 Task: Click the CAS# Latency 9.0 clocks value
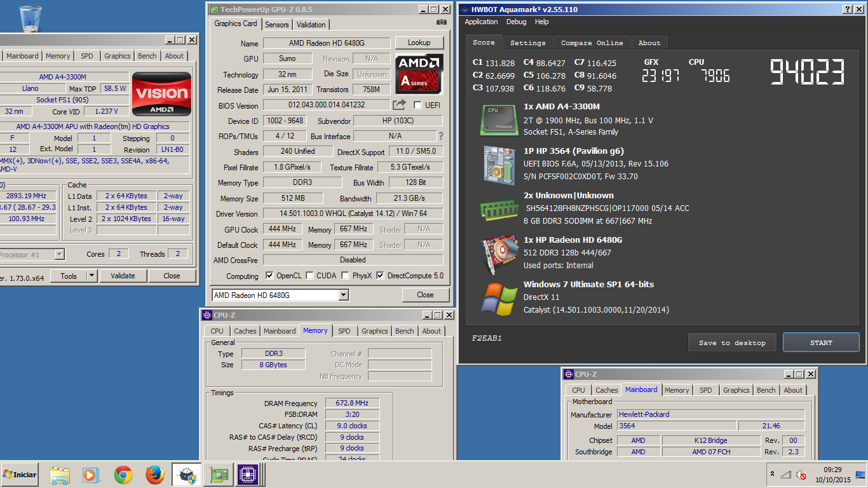pos(353,426)
